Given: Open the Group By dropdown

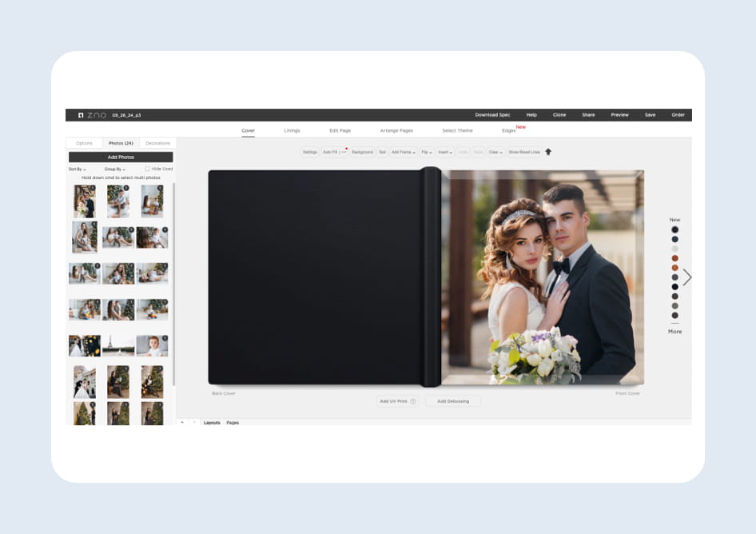Looking at the screenshot, I should coord(114,169).
